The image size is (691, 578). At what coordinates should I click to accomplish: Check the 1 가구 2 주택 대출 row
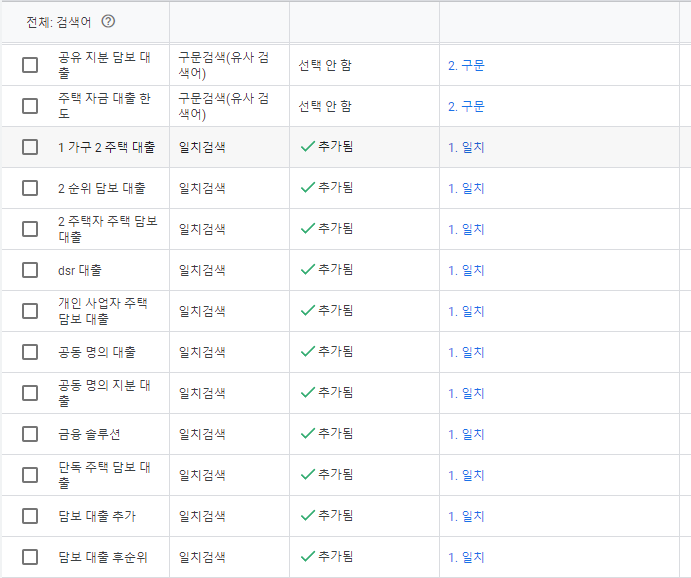pyautogui.click(x=30, y=147)
